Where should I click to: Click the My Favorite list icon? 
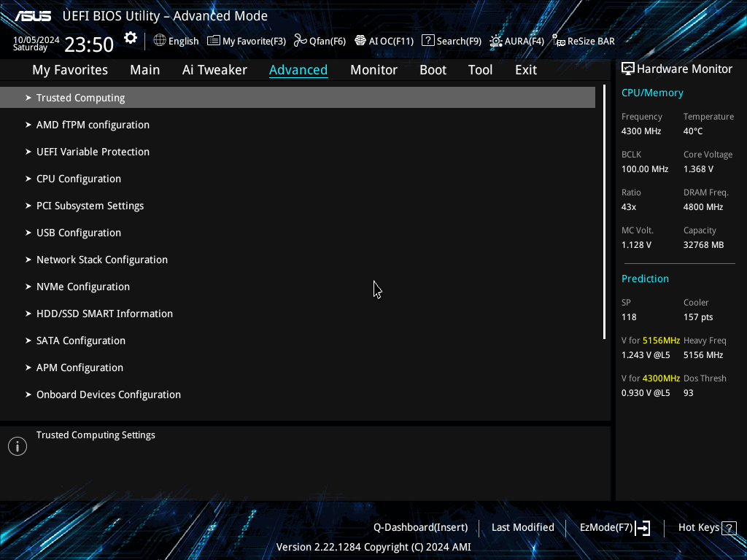214,41
